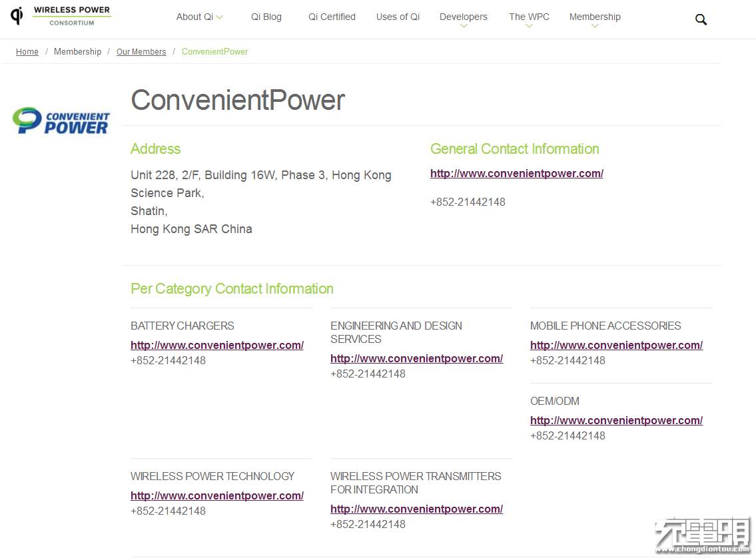756x558 pixels.
Task: Expand the About Qi chevron
Action: pyautogui.click(x=219, y=17)
